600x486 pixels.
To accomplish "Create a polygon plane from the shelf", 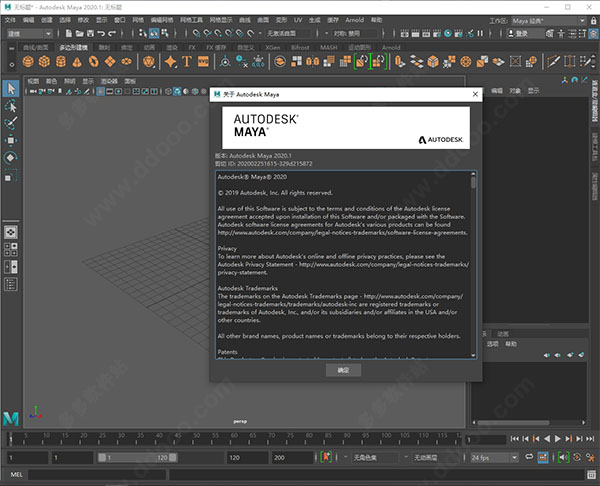I will point(110,61).
